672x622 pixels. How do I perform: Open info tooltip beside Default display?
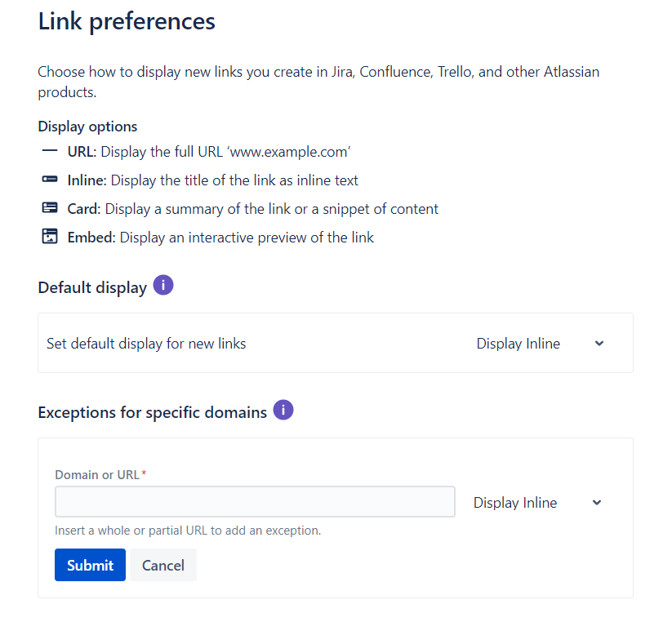click(x=163, y=286)
